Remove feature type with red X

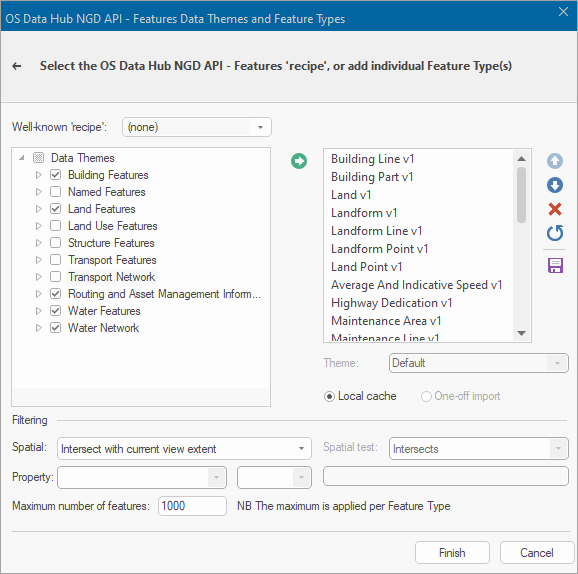point(554,209)
